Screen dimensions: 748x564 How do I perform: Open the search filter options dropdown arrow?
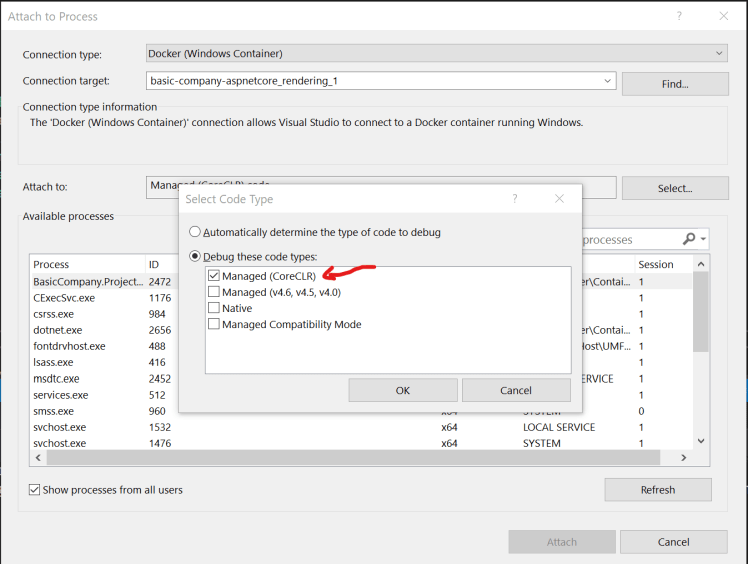point(704,240)
